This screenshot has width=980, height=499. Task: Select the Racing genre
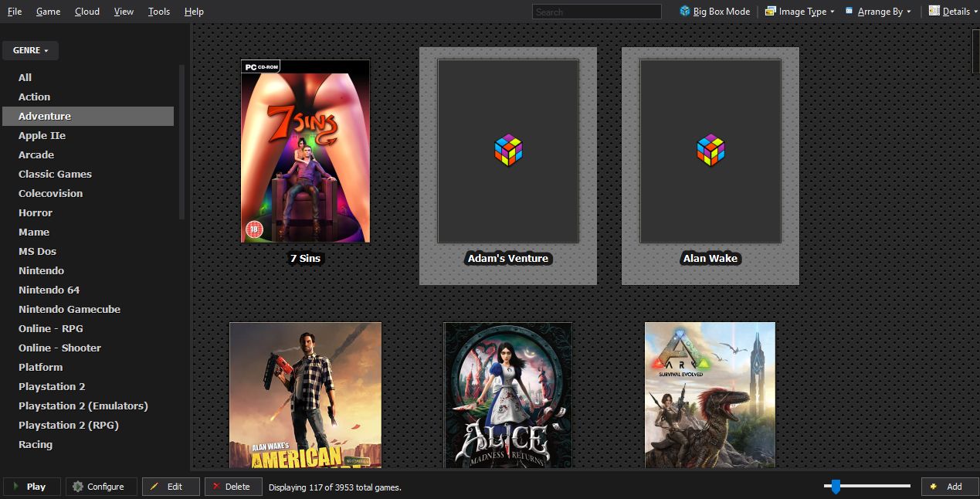click(x=88, y=444)
